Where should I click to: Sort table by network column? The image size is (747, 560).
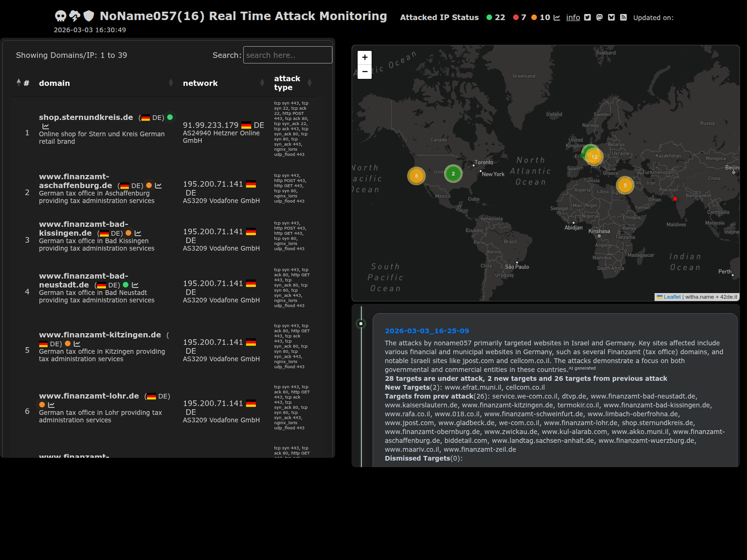pos(200,83)
